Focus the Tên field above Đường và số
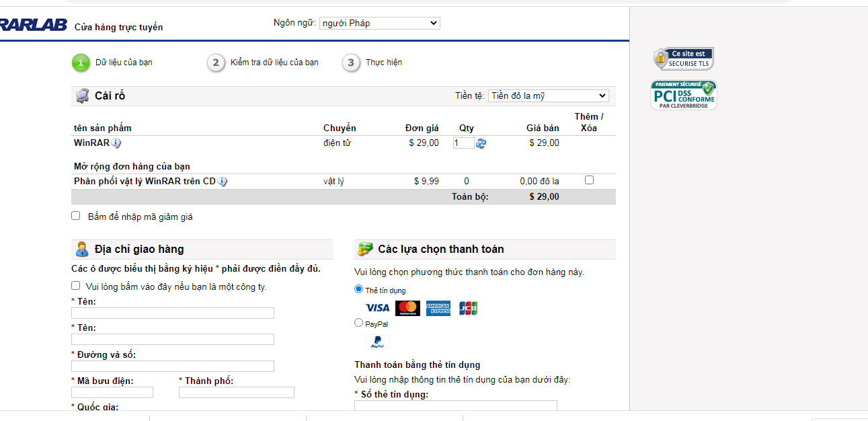868x421 pixels. tap(173, 339)
